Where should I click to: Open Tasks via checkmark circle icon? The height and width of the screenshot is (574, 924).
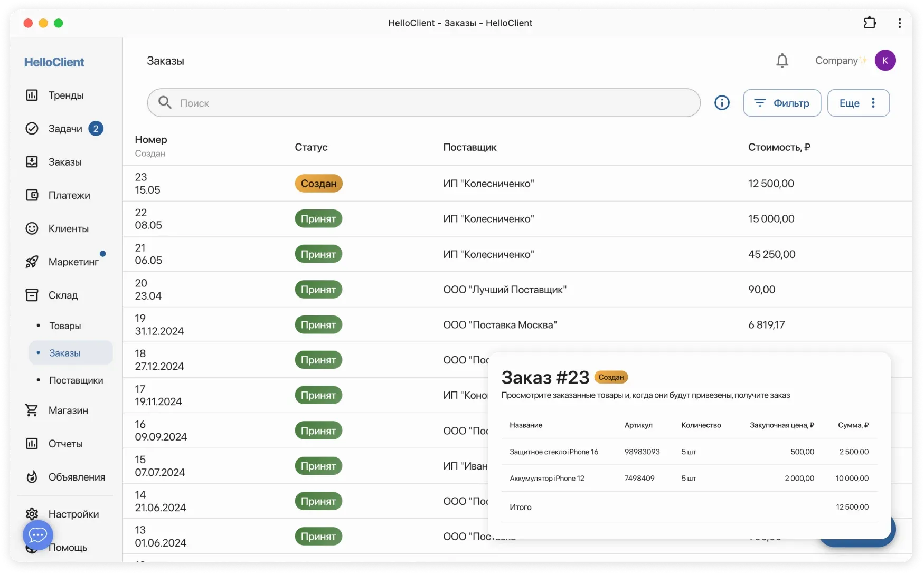[32, 129]
